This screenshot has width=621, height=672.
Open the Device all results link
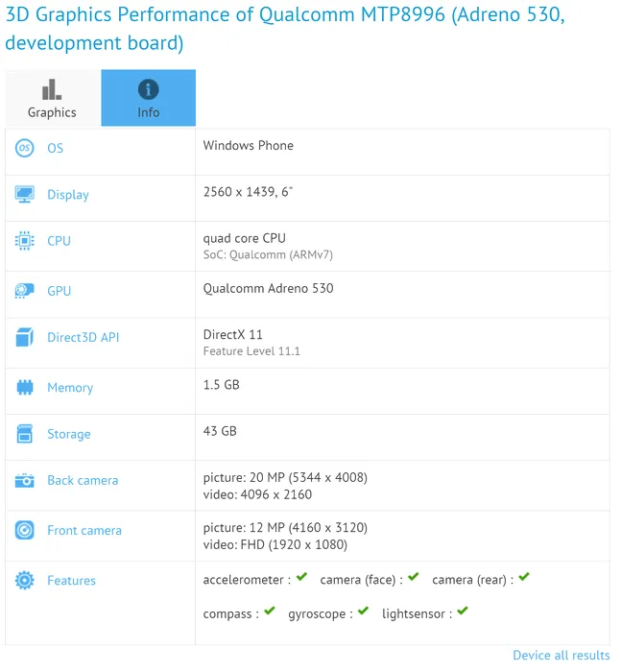[x=561, y=655]
